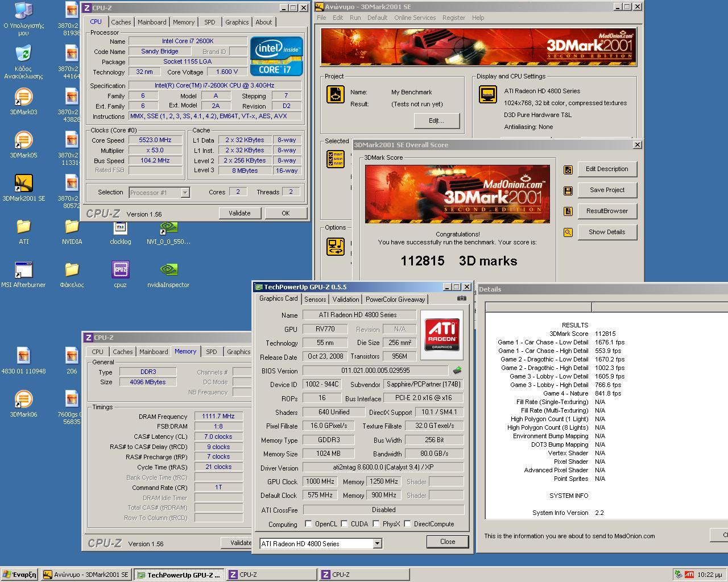Click the BIOS Version field in GPU-Z
The width and height of the screenshot is (728, 582).
click(375, 371)
